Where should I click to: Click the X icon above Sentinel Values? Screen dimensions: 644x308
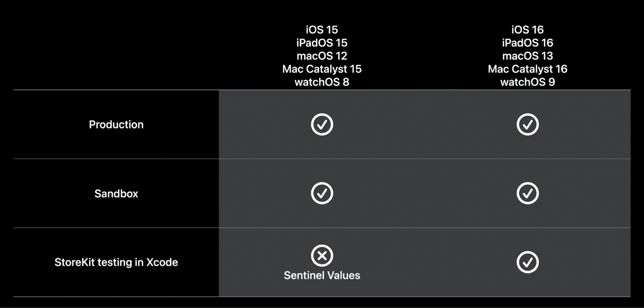point(322,255)
